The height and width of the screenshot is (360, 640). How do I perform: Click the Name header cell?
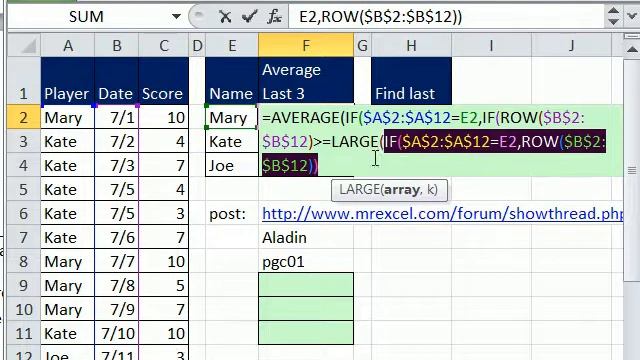point(232,81)
